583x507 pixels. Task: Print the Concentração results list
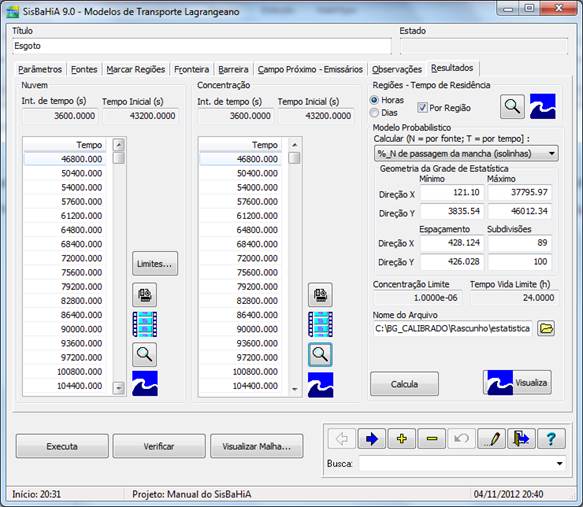(x=320, y=295)
